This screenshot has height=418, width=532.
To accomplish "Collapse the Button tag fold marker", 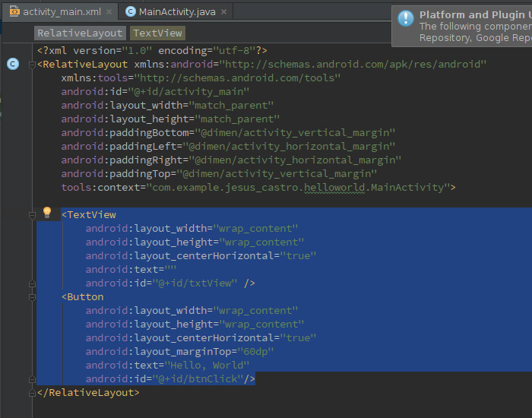I will pos(32,298).
